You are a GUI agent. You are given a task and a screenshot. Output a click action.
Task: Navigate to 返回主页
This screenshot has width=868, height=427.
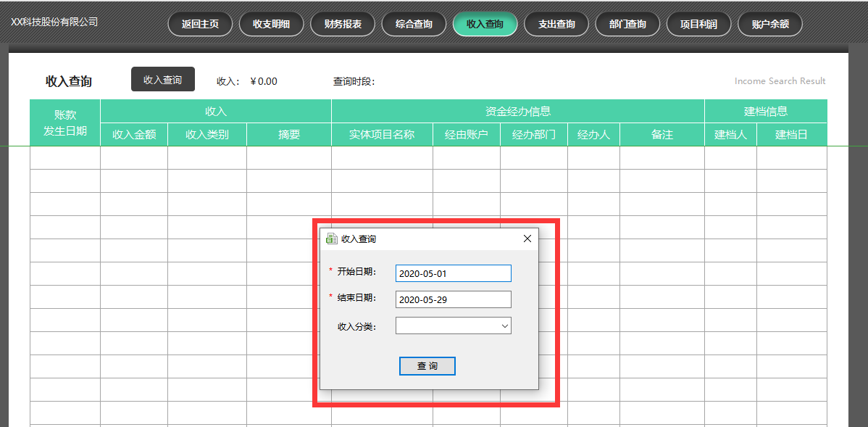point(199,23)
